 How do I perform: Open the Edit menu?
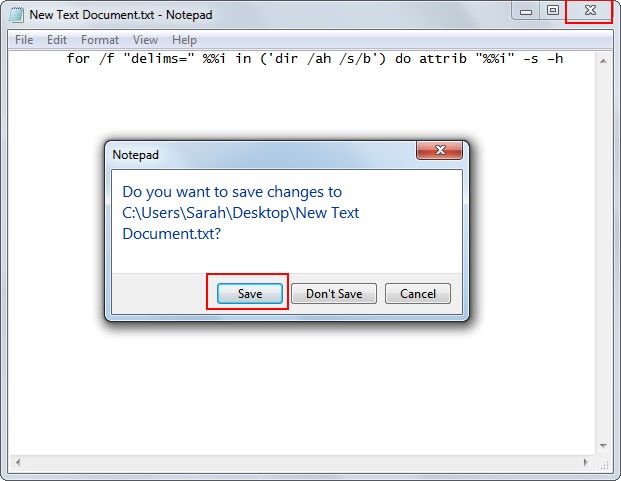(57, 40)
